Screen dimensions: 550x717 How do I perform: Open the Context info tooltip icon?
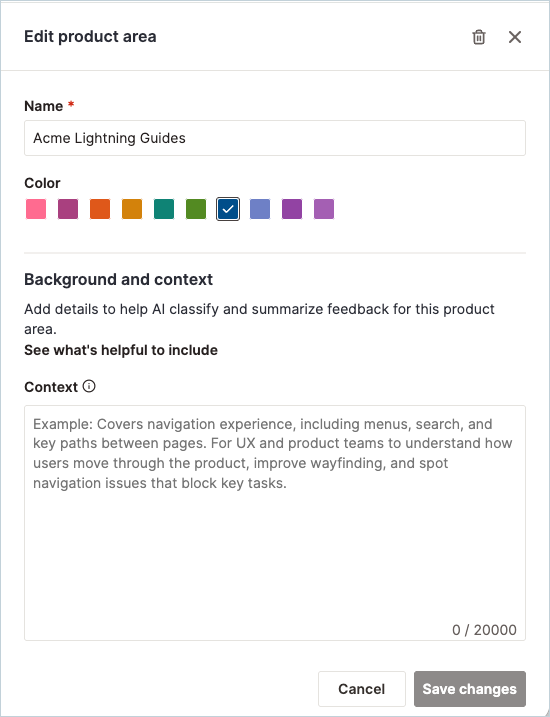tap(89, 386)
